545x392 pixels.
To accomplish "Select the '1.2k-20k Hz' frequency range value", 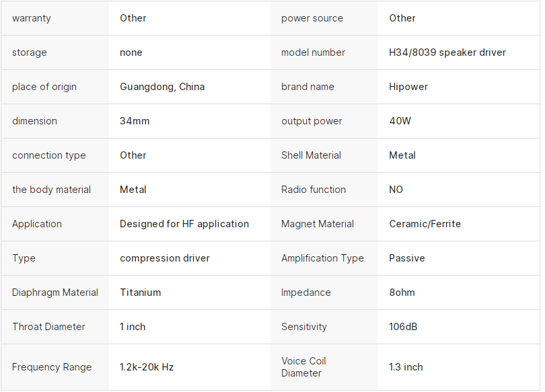I will pos(147,367).
